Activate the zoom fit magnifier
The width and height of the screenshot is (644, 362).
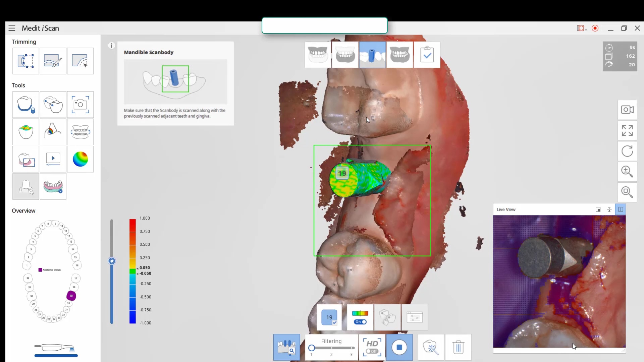[627, 192]
